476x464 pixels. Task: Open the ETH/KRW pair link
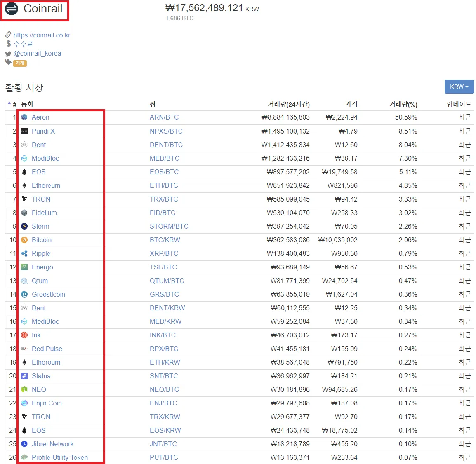(x=165, y=362)
